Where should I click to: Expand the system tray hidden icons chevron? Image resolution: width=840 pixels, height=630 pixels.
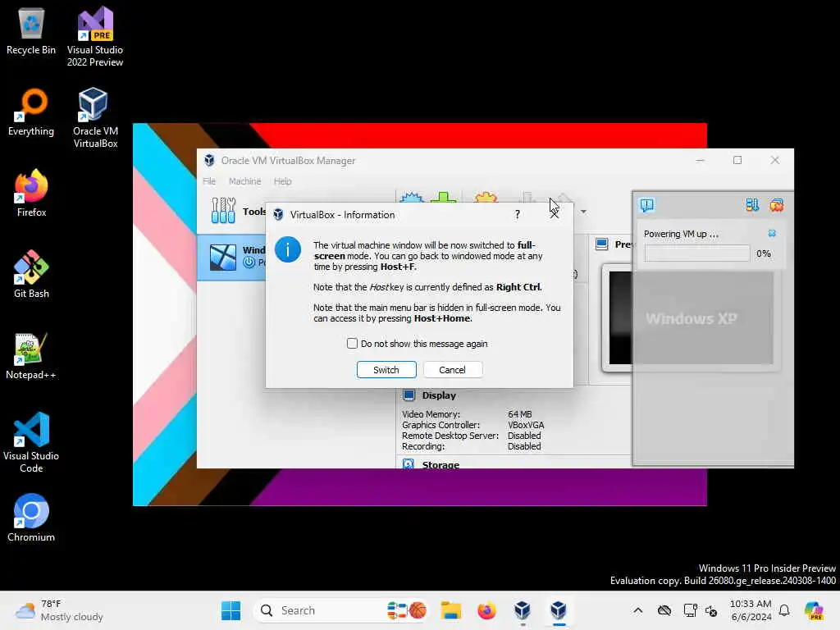click(x=637, y=610)
